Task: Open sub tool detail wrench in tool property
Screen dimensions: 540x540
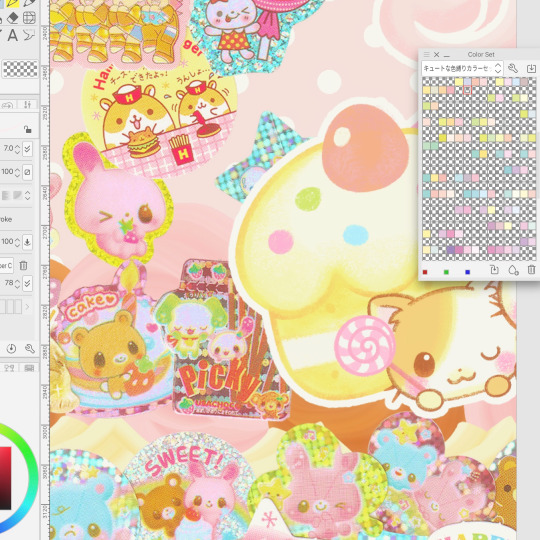Action: tap(30, 349)
